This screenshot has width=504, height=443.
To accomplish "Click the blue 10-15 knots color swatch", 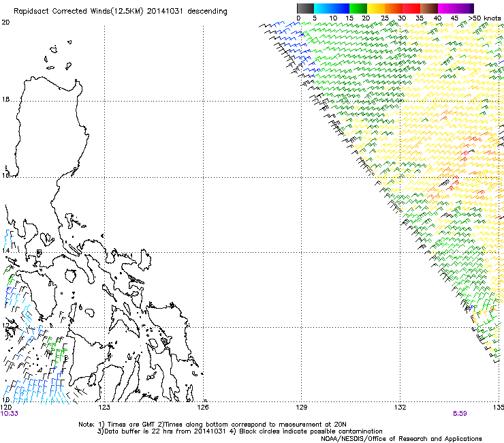I will coord(341,8).
